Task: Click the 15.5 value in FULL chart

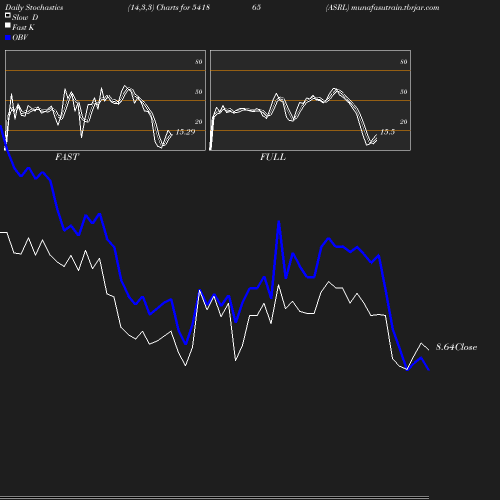Action: tap(387, 132)
